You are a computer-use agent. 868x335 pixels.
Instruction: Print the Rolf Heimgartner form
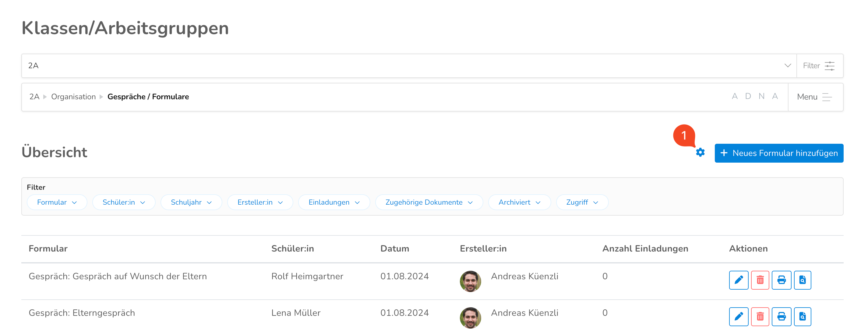[781, 280]
